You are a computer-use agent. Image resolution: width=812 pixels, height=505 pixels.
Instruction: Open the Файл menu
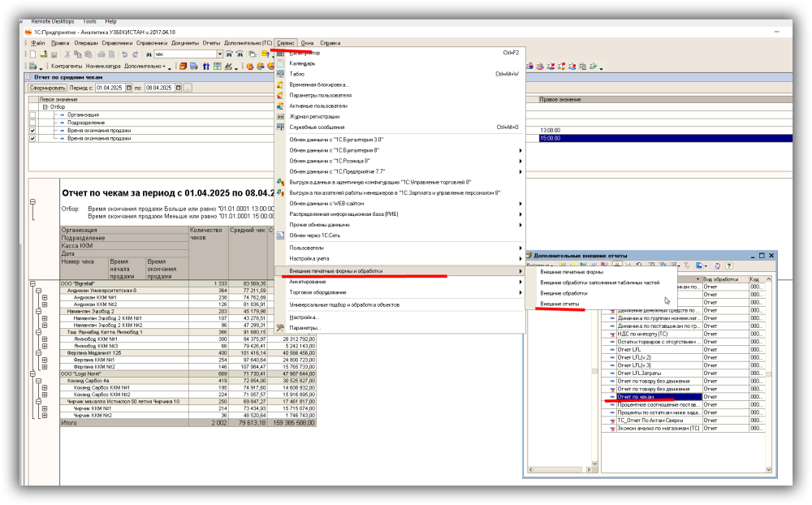[38, 43]
